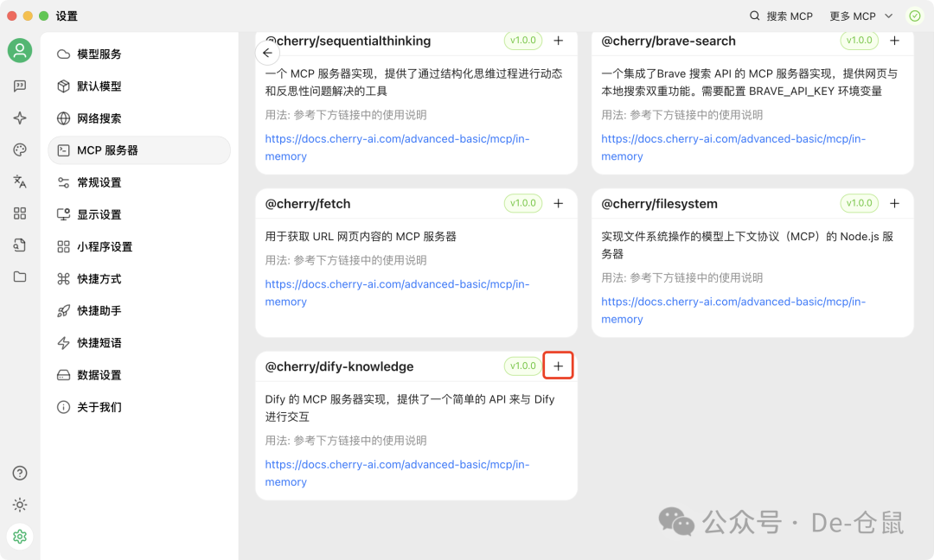
Task: Expand the 更多 MCP dropdown
Action: (863, 16)
